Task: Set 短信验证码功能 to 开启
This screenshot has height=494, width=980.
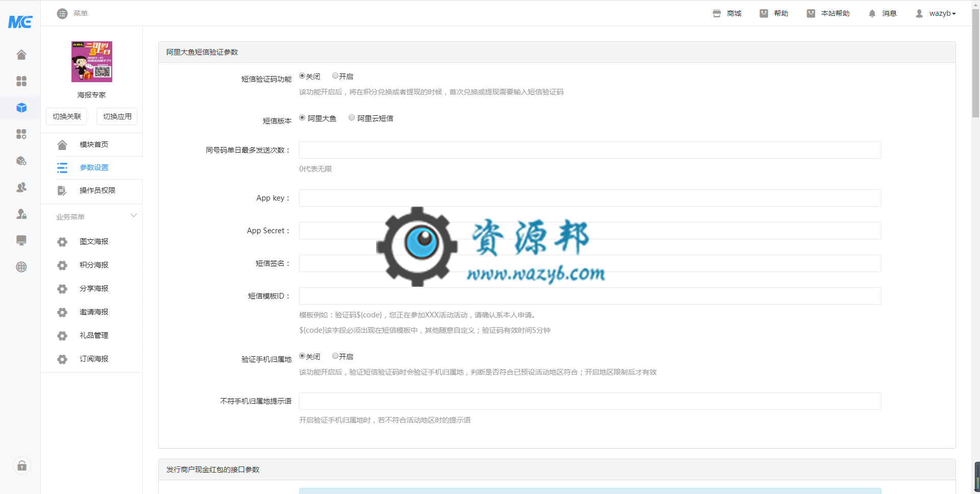Action: (x=335, y=76)
